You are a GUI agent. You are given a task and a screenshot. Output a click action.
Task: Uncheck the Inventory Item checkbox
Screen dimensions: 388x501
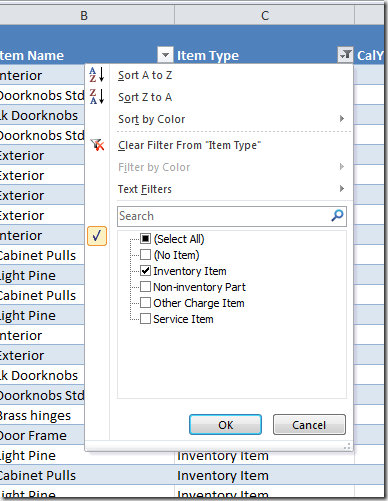coord(145,271)
